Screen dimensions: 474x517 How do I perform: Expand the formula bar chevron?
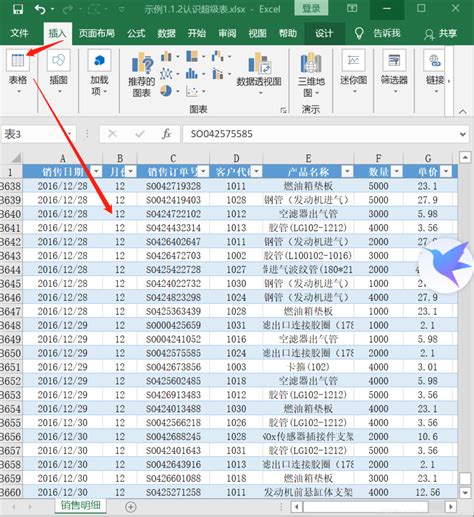coord(463,134)
